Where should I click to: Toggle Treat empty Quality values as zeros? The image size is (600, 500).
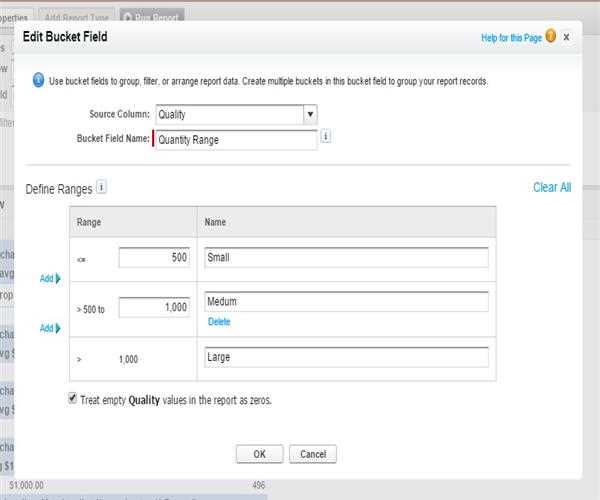click(72, 399)
